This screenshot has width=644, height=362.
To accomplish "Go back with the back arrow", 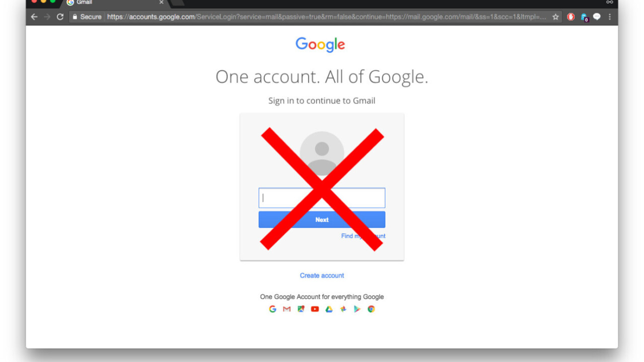I will pyautogui.click(x=34, y=17).
